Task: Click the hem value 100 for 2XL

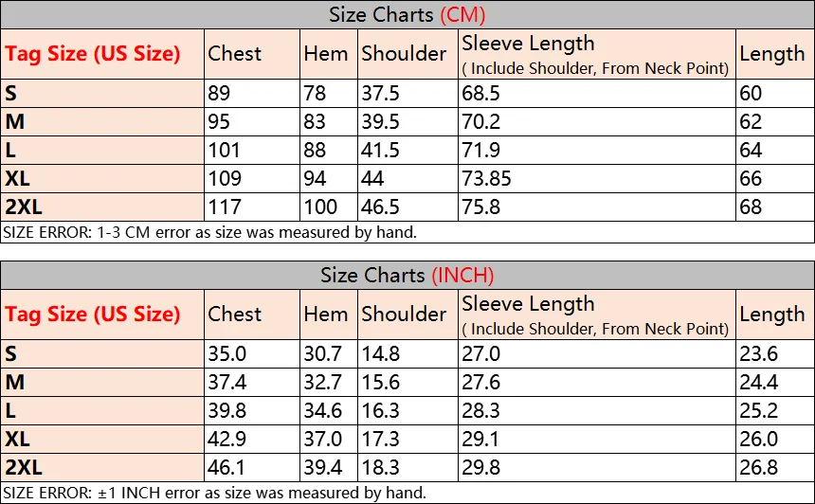Action: pyautogui.click(x=320, y=207)
